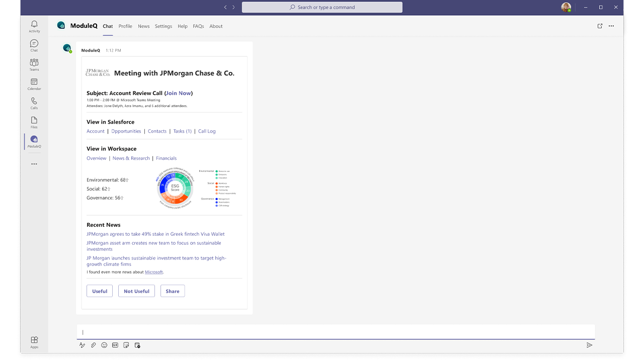The width and height of the screenshot is (644, 362).
Task: Open News & Research link
Action: pos(131,158)
